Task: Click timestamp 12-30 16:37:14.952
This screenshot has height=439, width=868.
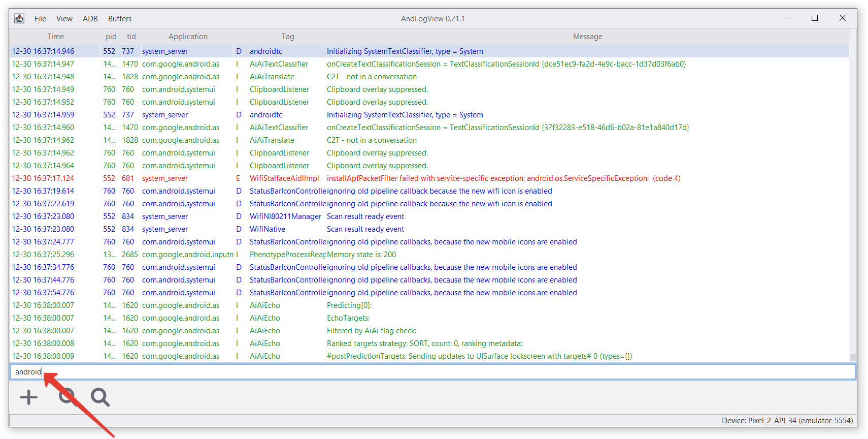Action: 43,102
